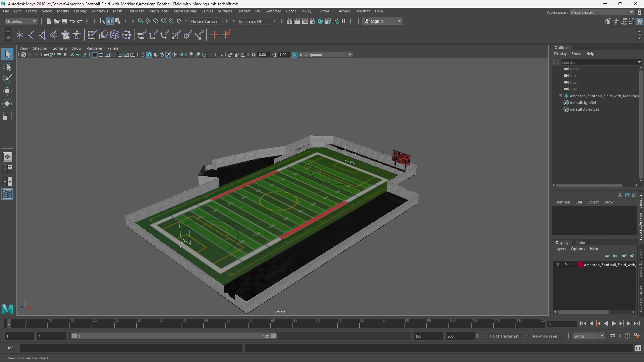Choose the Rotate tool in the toolbox
The height and width of the screenshot is (362, 644).
click(7, 104)
